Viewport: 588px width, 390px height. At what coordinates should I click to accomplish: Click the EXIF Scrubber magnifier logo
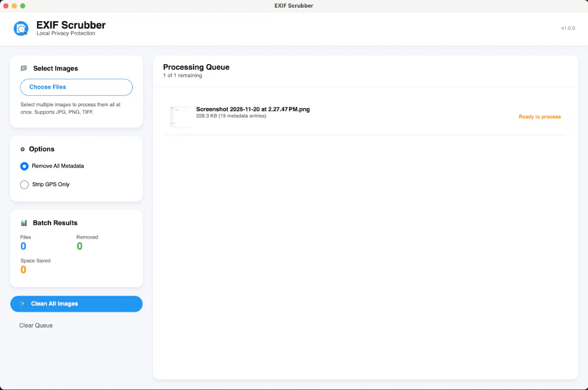pos(21,28)
